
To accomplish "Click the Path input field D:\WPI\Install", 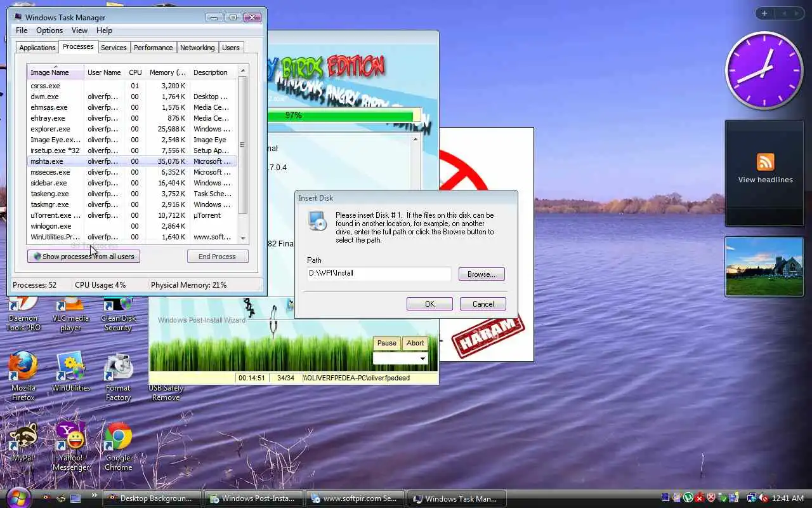I will 379,273.
